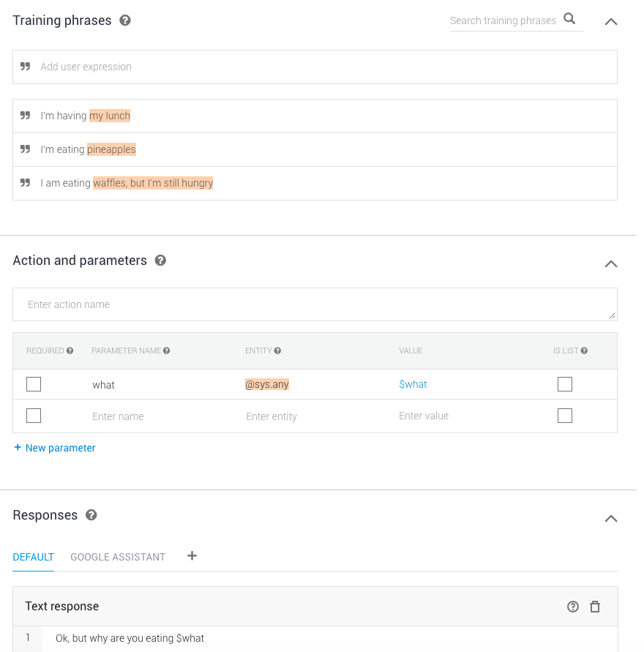This screenshot has width=644, height=652.
Task: Click the Responses section help icon
Action: pos(91,515)
